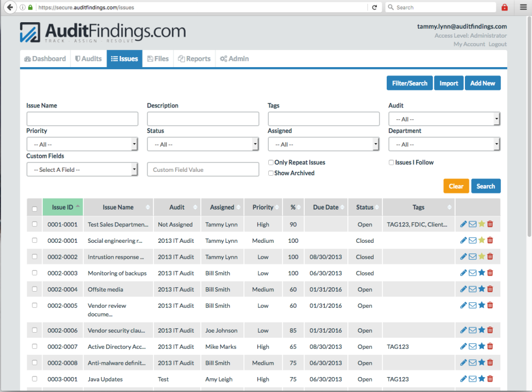Open the Department dropdown
This screenshot has width=532, height=392.
pos(444,144)
